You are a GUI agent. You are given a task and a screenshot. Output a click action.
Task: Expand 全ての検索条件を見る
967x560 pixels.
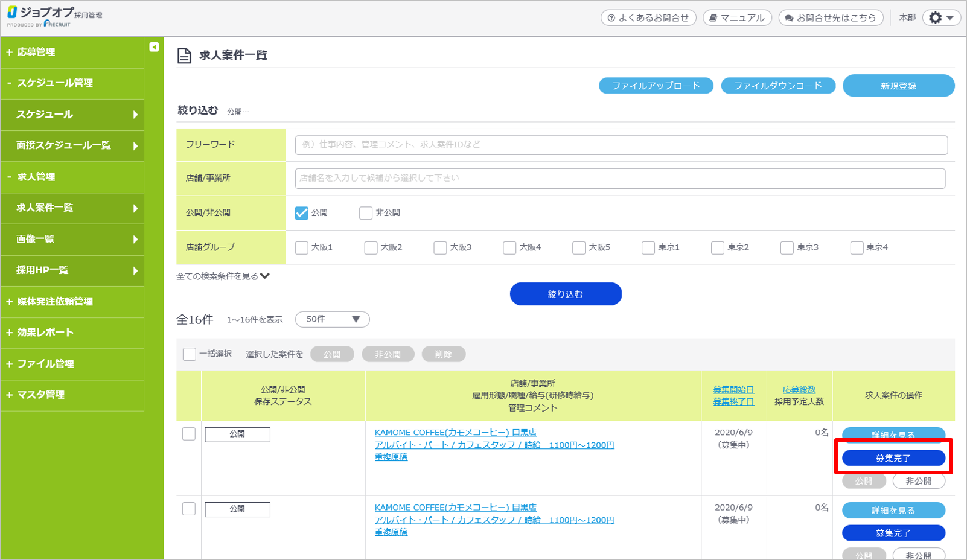pos(223,276)
